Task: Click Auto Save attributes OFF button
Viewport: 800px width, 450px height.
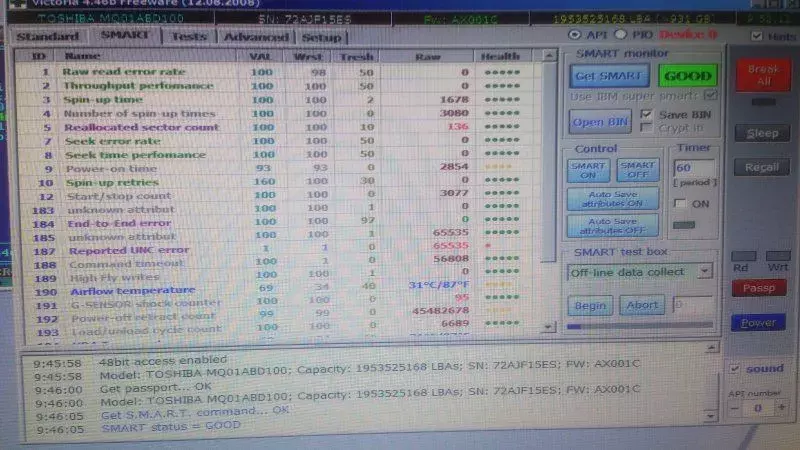Action: pyautogui.click(x=612, y=226)
